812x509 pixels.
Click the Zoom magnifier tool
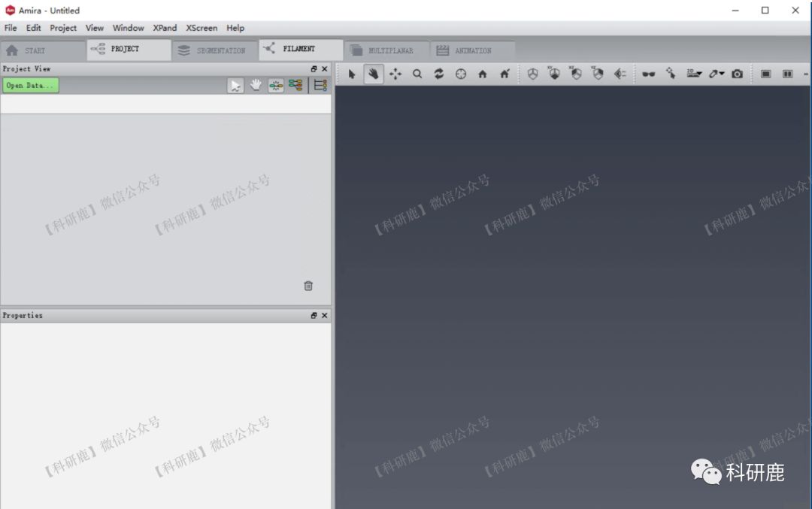coord(417,74)
